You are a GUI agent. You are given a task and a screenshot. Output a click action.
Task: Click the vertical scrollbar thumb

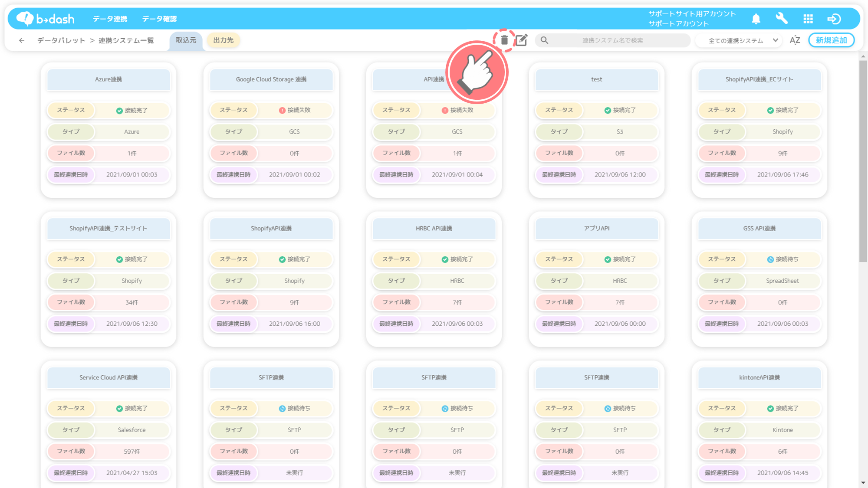pos(863,161)
